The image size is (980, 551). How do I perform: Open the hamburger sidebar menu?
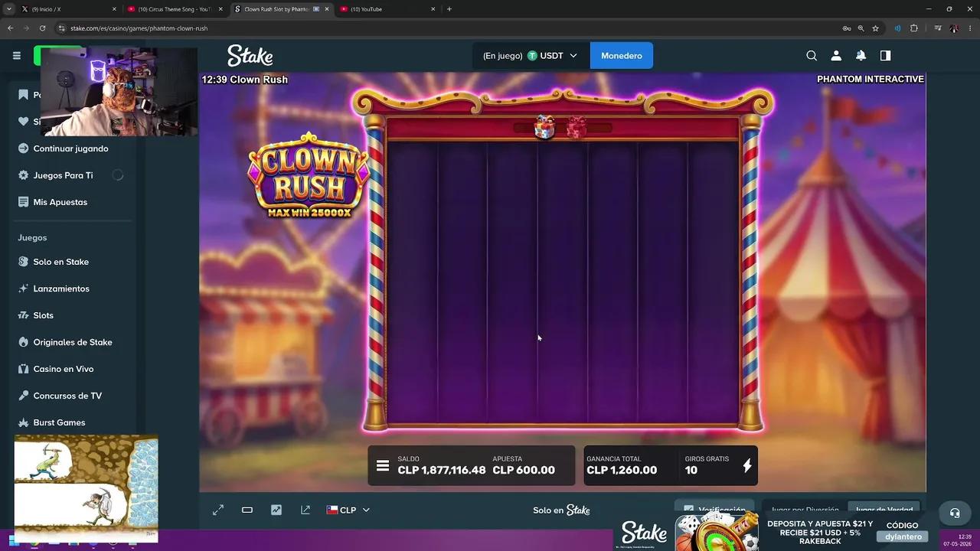coord(16,56)
